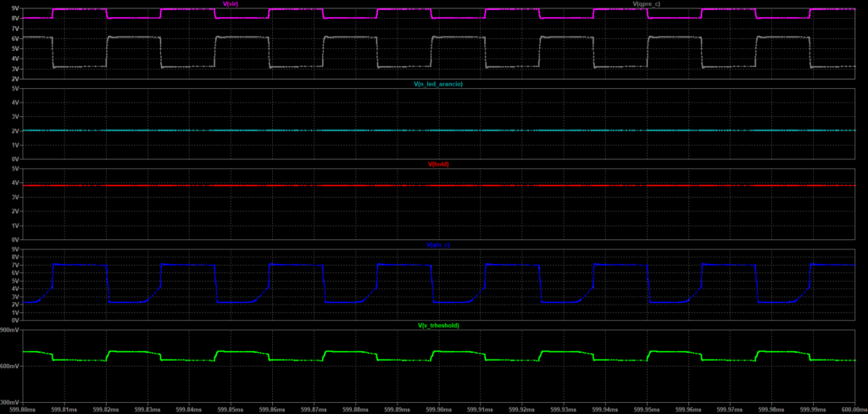Click the 599.81ms time axis label
868x414 pixels.
[x=64, y=410]
